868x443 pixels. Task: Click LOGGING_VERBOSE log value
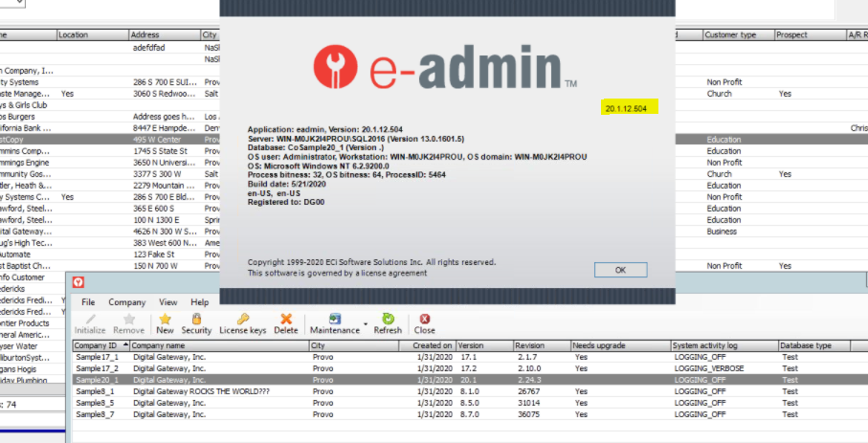coord(708,368)
